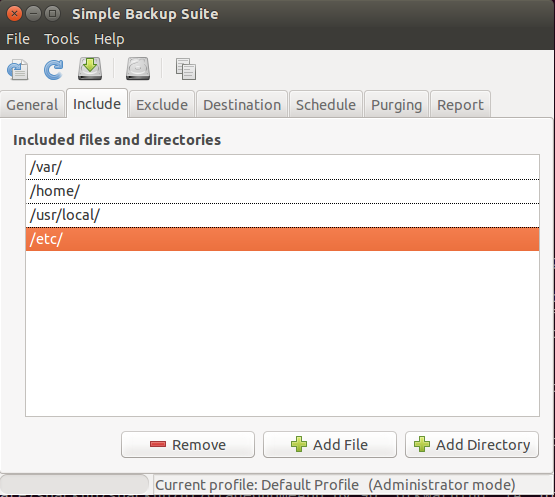Open the Destination tab

242,104
